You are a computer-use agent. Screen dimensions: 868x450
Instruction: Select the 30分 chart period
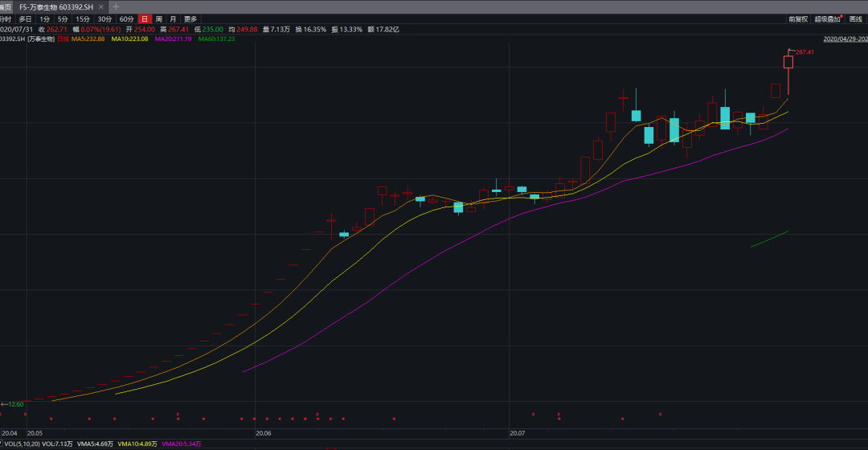[104, 18]
